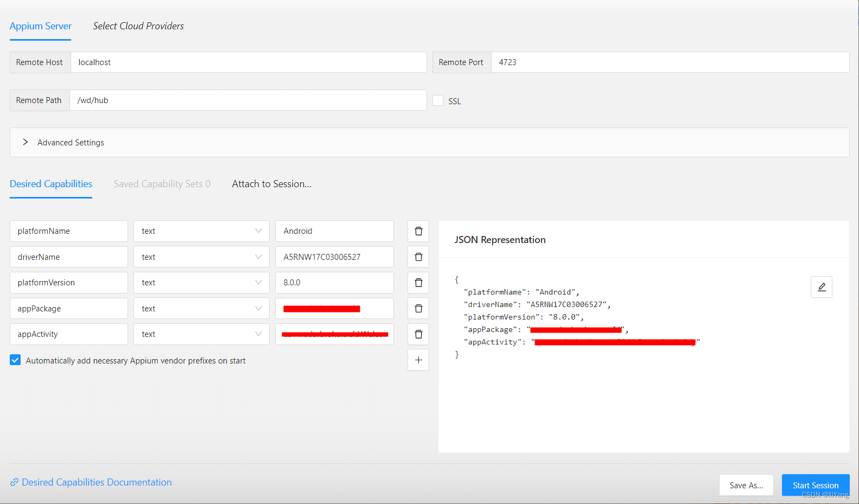Edit the appActivity capability name field
859x504 pixels.
point(69,334)
